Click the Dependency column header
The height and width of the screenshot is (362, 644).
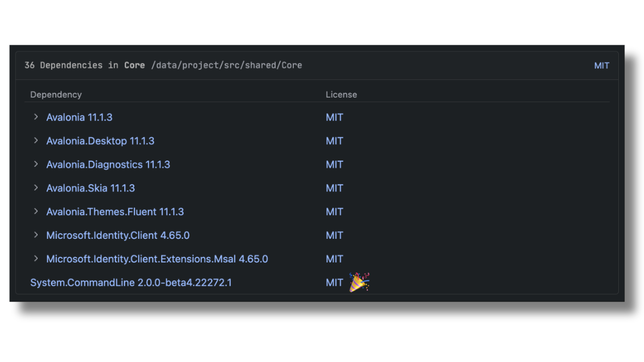click(x=56, y=95)
